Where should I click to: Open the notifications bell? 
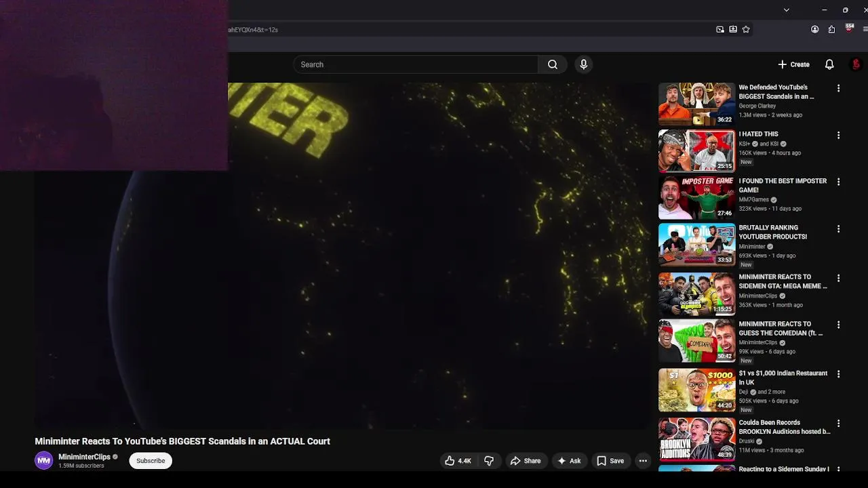click(829, 64)
